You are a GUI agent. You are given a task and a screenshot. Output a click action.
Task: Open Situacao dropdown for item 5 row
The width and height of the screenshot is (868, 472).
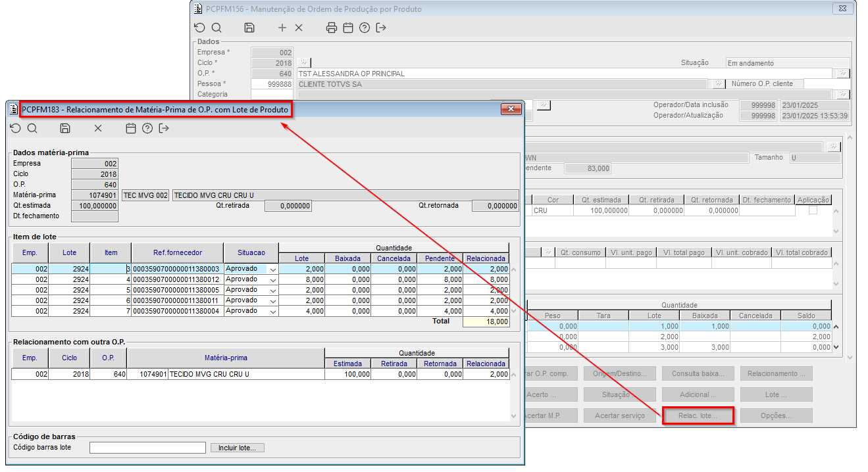(273, 290)
